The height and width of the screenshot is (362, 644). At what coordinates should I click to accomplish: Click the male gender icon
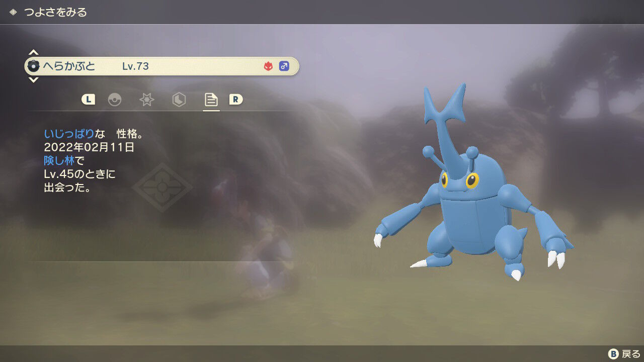point(284,66)
